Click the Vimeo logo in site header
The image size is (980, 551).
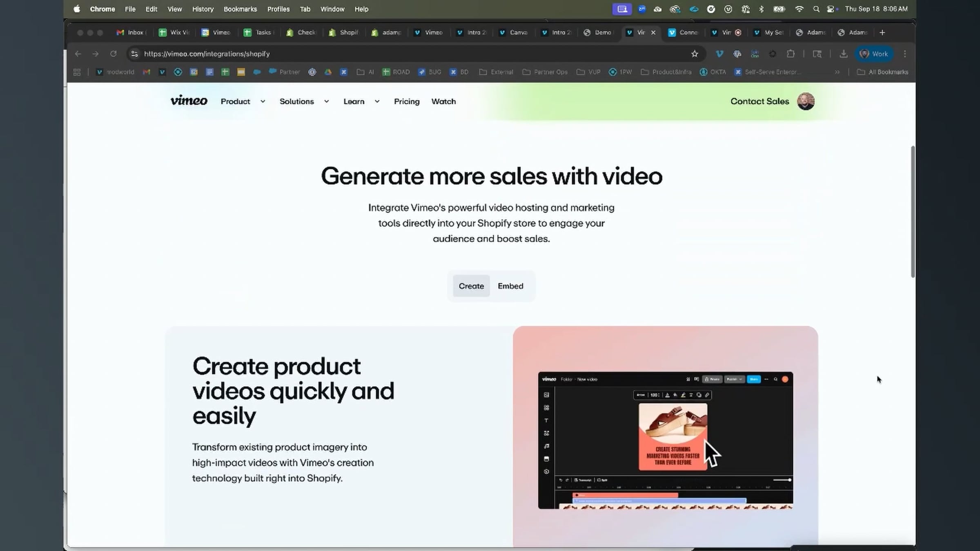(189, 101)
